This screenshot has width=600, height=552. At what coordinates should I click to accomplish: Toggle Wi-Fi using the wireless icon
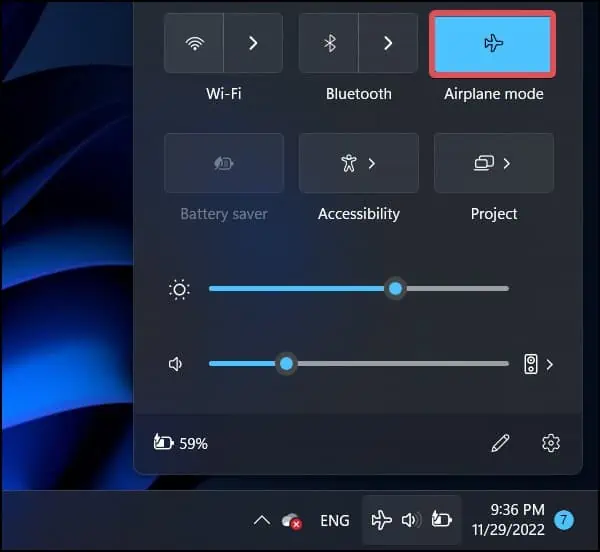point(194,43)
